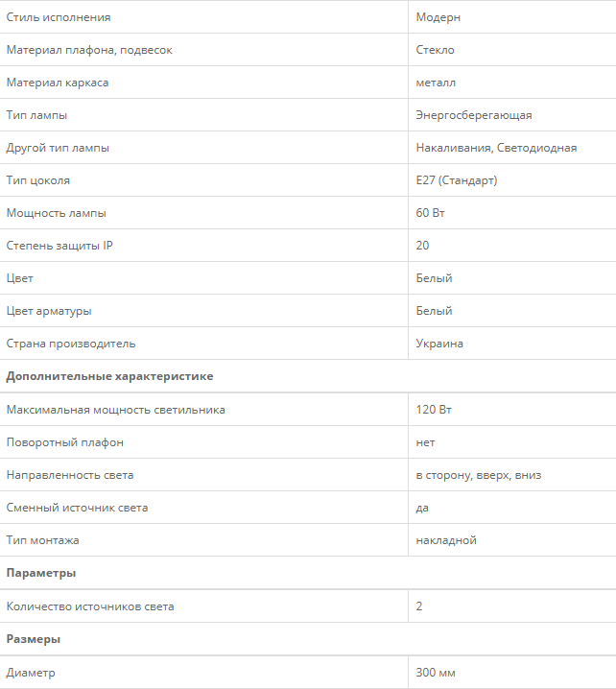Click the 'Материал каркаса' label

click(58, 83)
